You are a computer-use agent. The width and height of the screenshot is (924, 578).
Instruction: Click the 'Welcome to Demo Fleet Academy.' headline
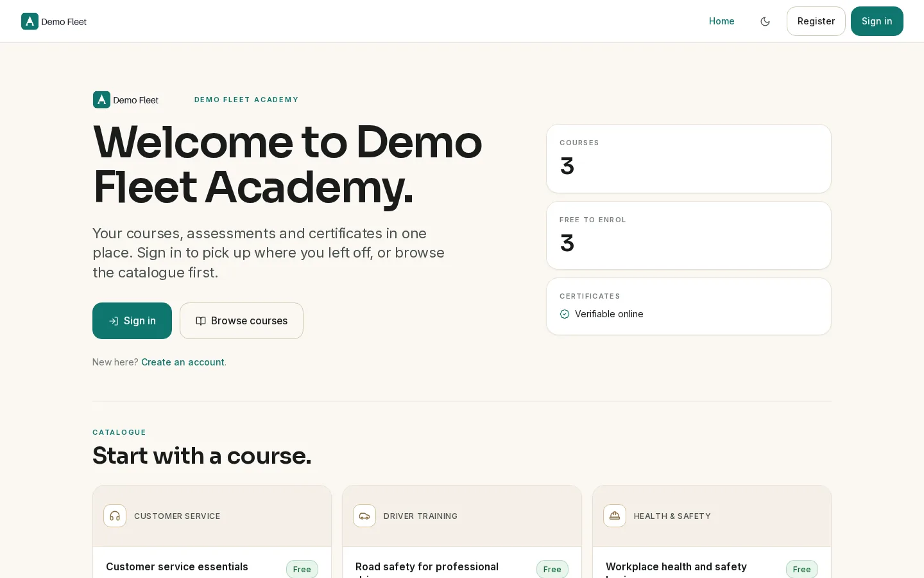(287, 164)
